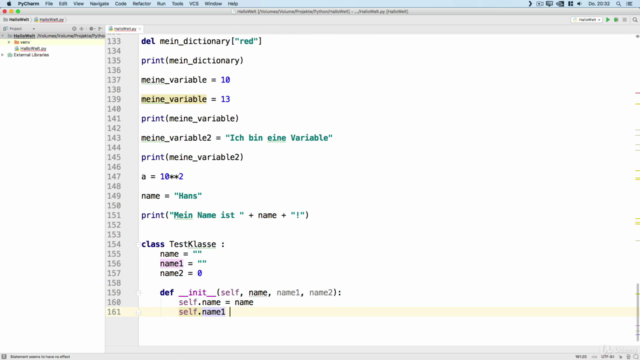Open the Edit menu

(63, 4)
